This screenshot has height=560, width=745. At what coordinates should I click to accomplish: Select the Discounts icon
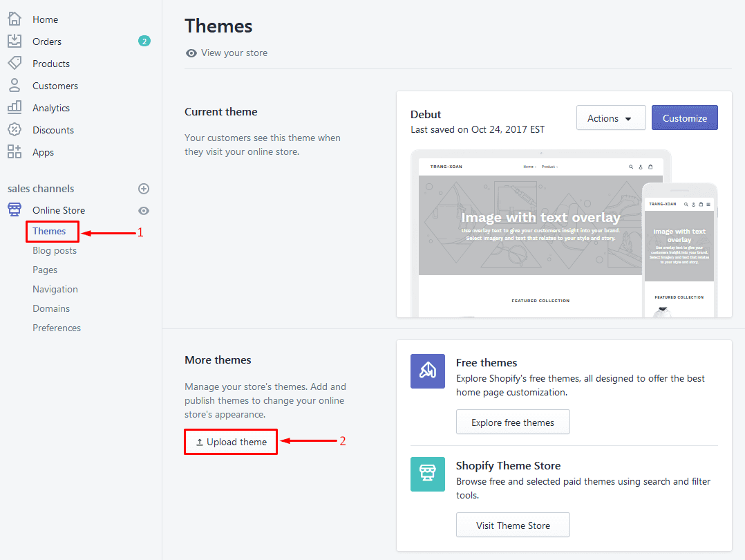click(14, 129)
